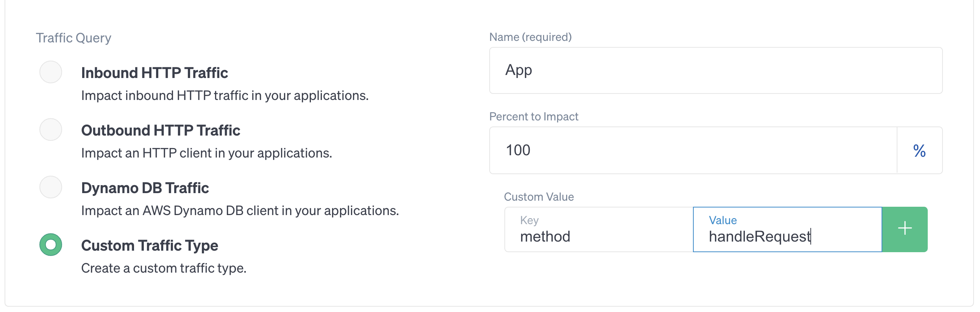Click the percent sign symbol

point(919,151)
